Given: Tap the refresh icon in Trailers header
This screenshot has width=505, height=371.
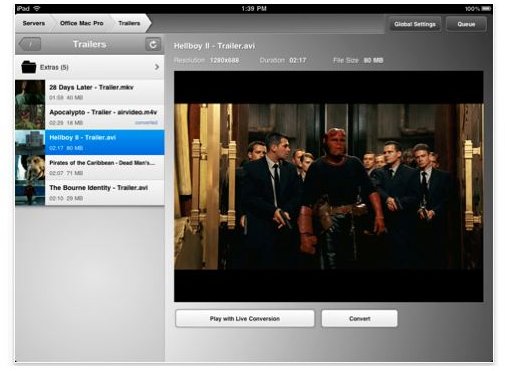Looking at the screenshot, I should tap(153, 44).
